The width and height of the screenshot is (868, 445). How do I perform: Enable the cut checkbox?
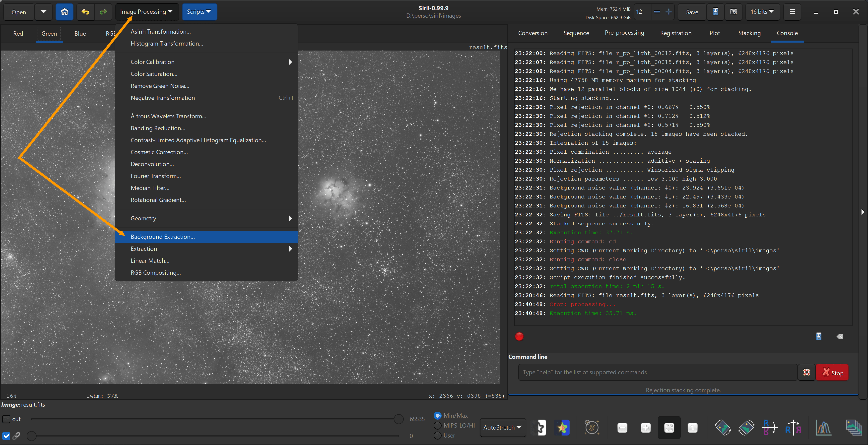point(6,419)
